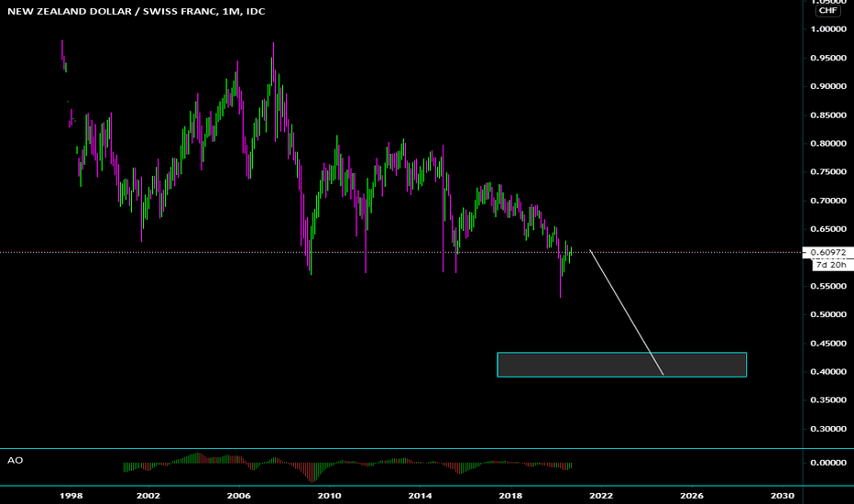This screenshot has width=854, height=504.
Task: Click the 0.90000 price axis label
Action: pos(827,86)
